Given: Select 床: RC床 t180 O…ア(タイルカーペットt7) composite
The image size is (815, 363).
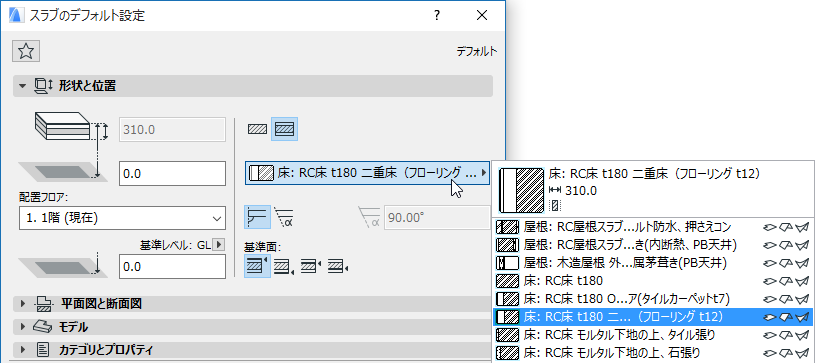Looking at the screenshot, I should (653, 299).
